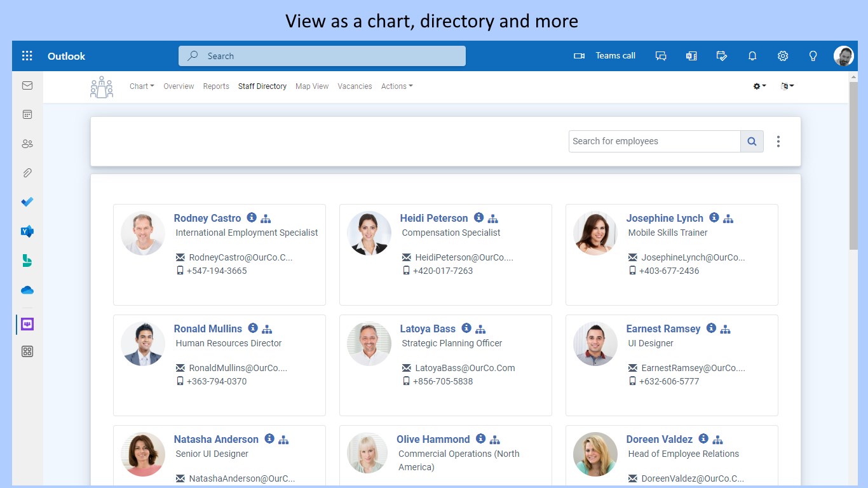Screen dimensions: 868x488
Task: Open Outlook settings gear in header
Action: pyautogui.click(x=783, y=56)
